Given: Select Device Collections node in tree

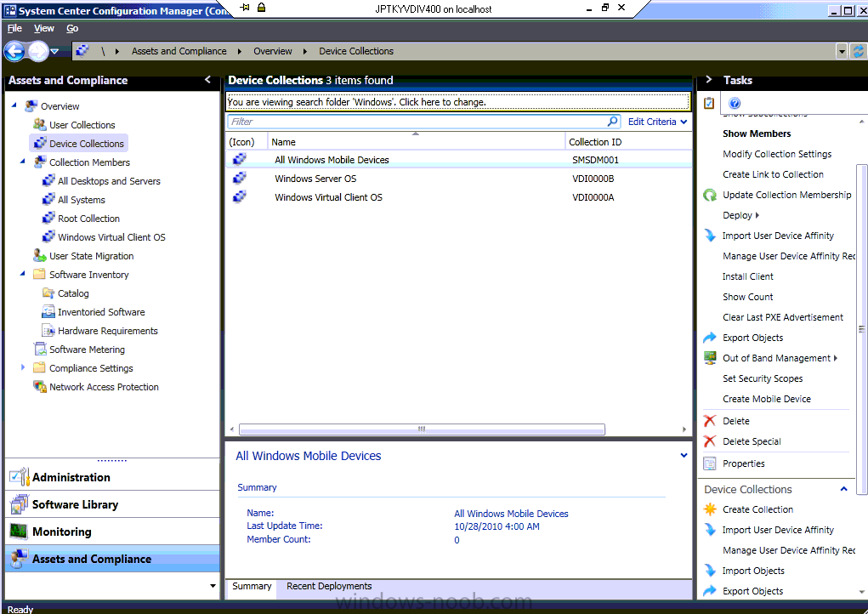Looking at the screenshot, I should tap(78, 144).
